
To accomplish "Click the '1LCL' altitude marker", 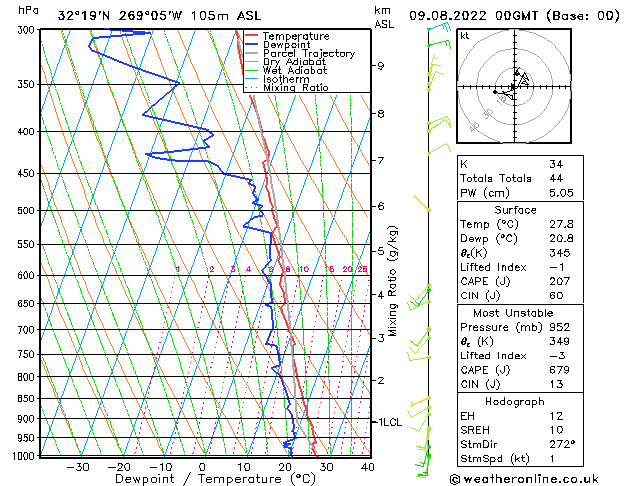I will (x=390, y=422).
